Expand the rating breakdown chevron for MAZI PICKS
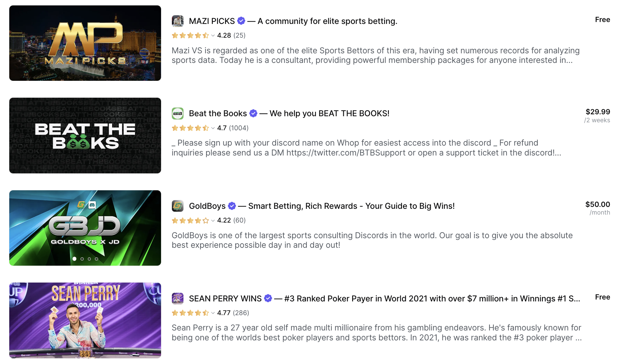641x364 pixels. coord(213,36)
